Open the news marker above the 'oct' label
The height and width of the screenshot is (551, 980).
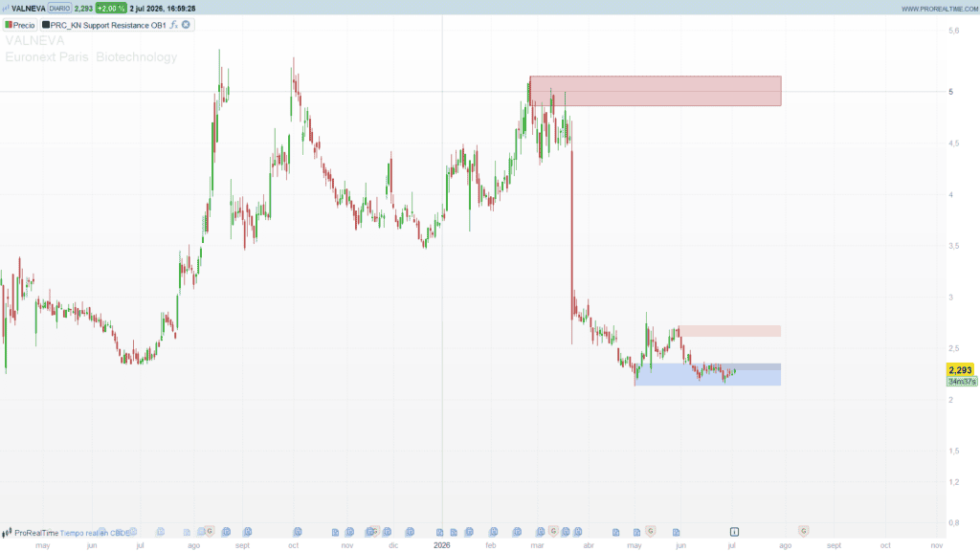[298, 532]
